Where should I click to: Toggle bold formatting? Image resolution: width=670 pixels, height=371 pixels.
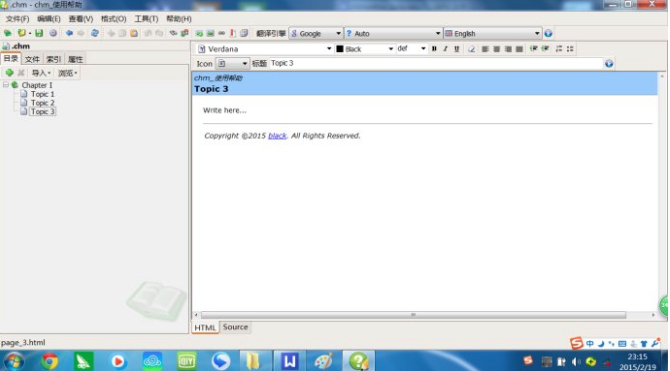434,49
